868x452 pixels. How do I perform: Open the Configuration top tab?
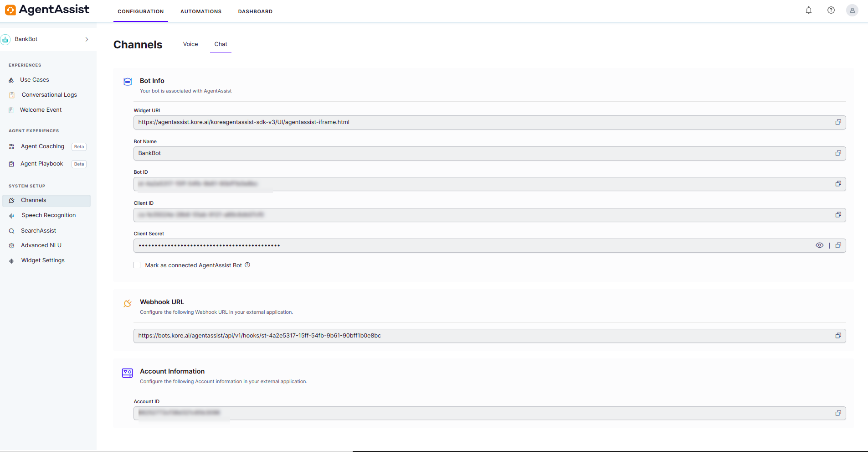coord(141,11)
